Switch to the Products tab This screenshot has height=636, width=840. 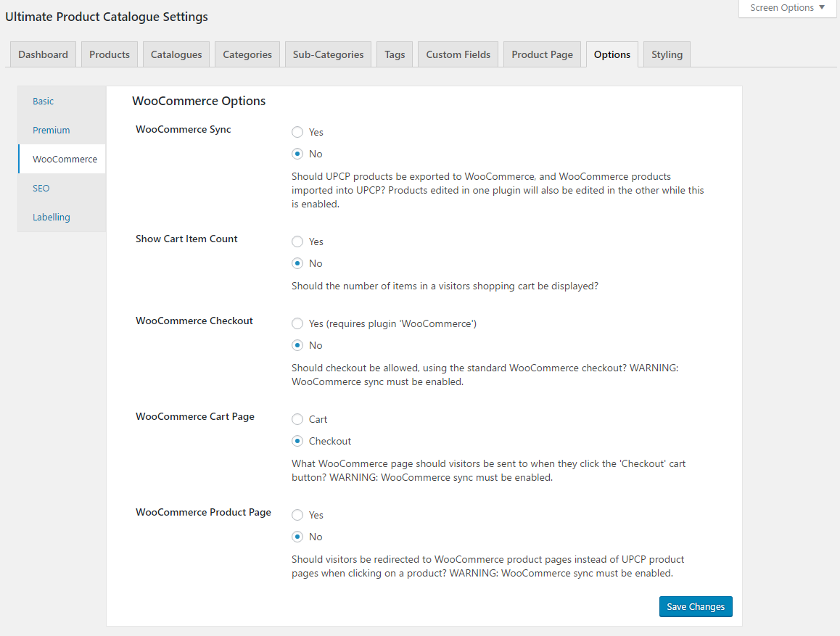[110, 54]
